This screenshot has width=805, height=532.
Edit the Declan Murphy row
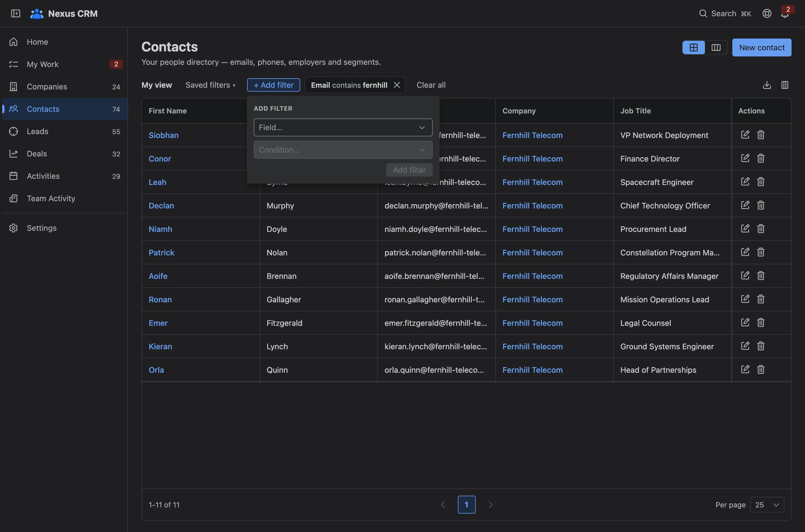click(745, 205)
